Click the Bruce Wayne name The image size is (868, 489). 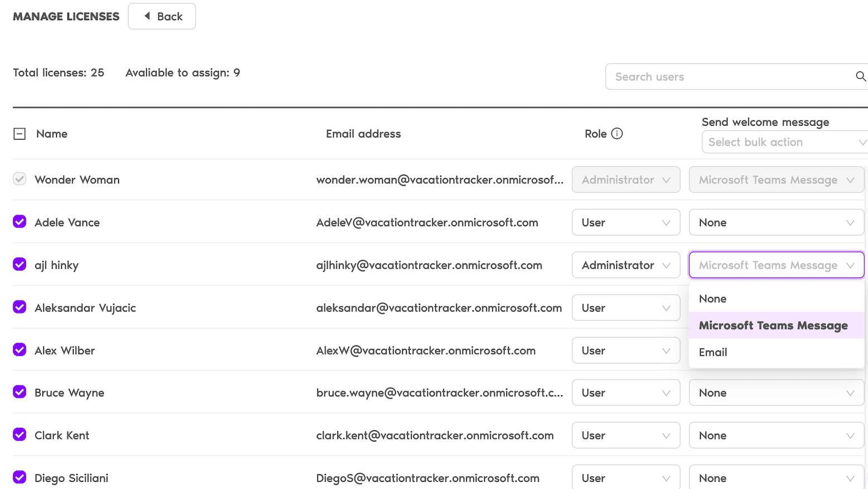coord(69,392)
